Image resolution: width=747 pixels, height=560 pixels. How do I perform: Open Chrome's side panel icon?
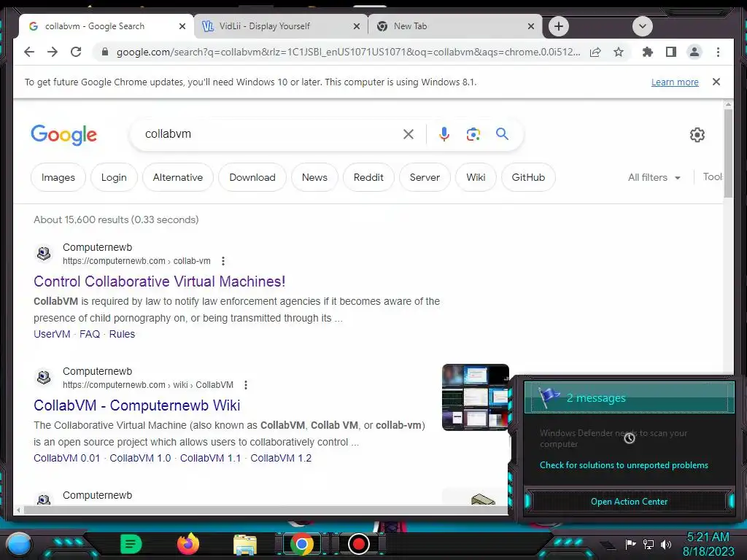click(671, 52)
